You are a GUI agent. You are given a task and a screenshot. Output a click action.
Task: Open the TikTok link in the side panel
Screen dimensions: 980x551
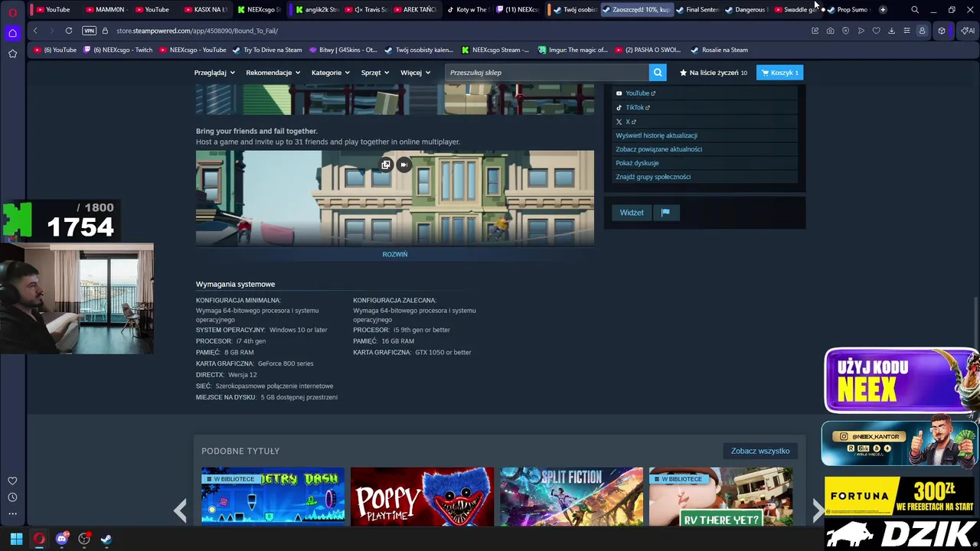633,108
